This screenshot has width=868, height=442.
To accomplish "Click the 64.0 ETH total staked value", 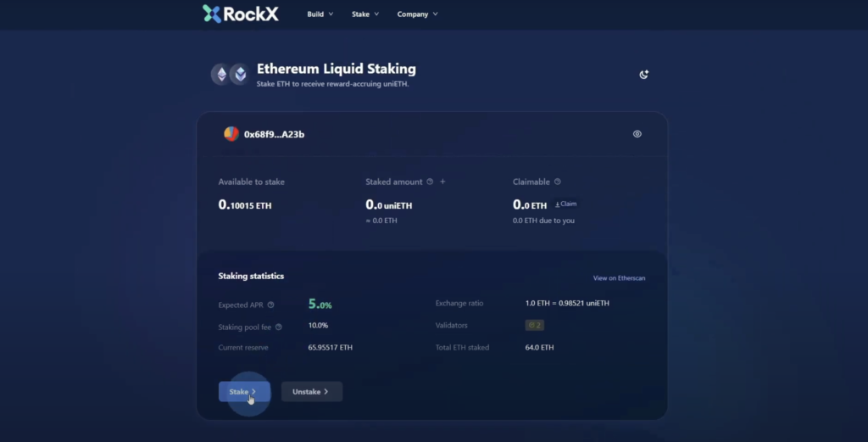I will pyautogui.click(x=539, y=347).
